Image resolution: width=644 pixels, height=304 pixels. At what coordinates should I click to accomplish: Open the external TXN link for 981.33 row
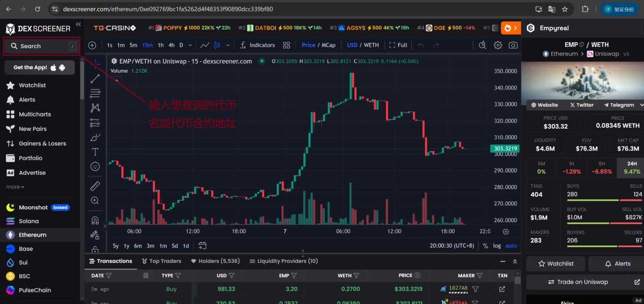tap(502, 289)
